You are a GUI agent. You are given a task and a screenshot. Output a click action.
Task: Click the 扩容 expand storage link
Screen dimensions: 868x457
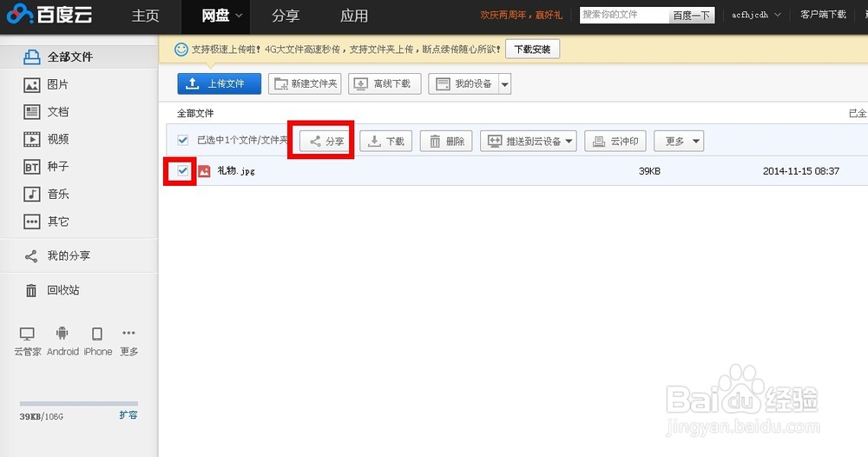(x=128, y=415)
